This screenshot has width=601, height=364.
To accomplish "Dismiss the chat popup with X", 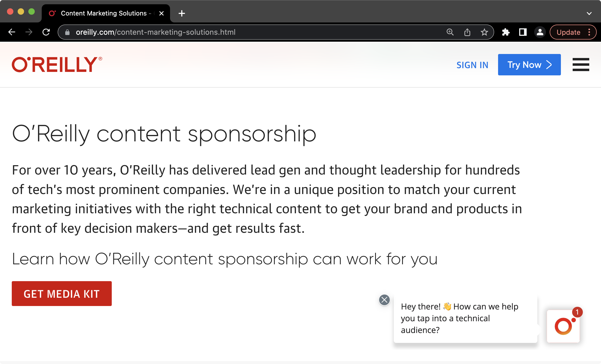I will pyautogui.click(x=384, y=300).
